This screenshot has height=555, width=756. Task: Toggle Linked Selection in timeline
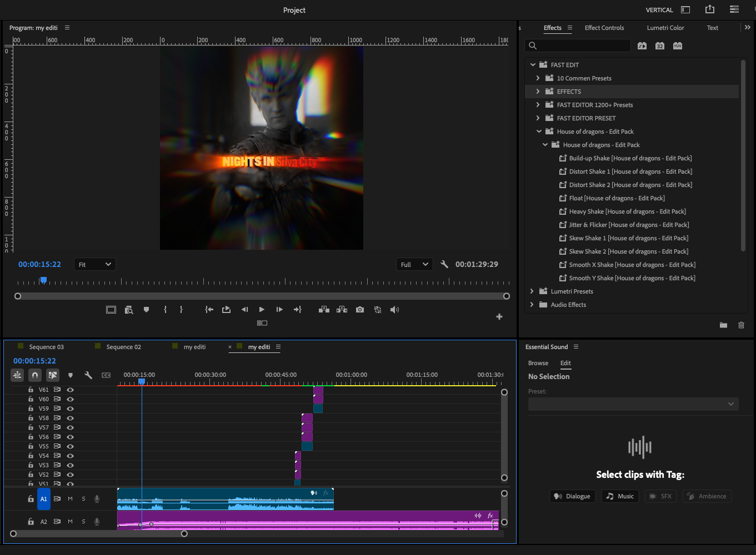point(53,375)
